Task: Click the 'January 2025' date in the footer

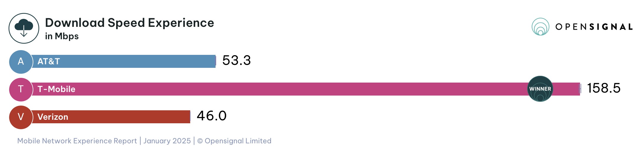Action: (167, 141)
